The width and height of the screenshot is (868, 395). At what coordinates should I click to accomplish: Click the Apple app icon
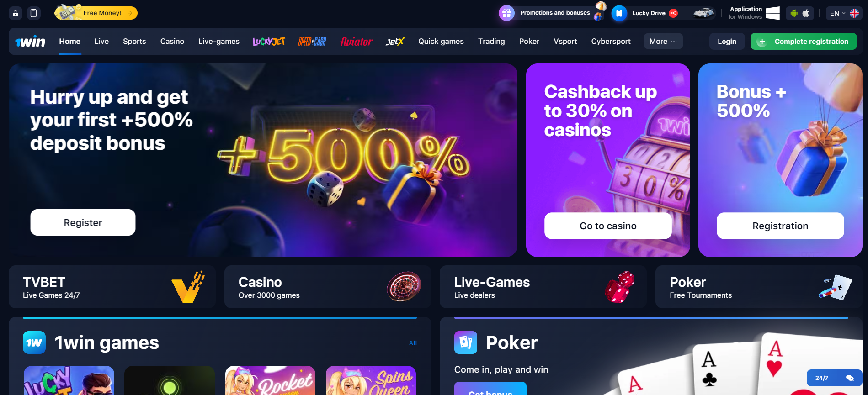806,13
